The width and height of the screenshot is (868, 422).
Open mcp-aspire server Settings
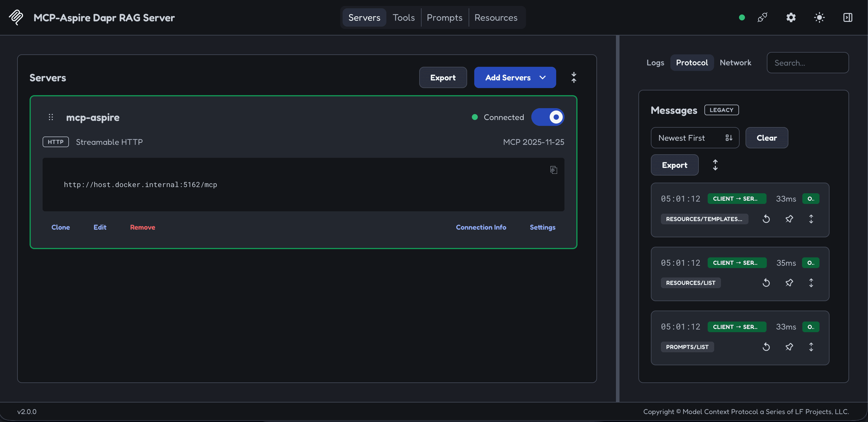pos(543,227)
